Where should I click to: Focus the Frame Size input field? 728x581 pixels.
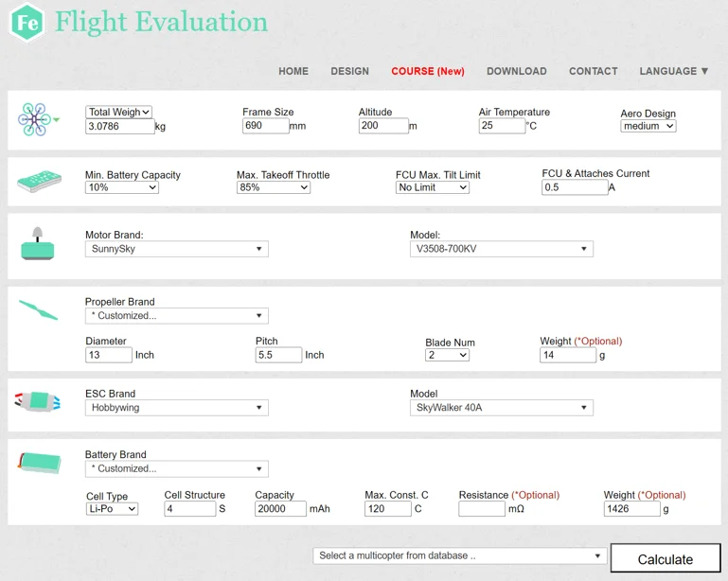click(265, 126)
